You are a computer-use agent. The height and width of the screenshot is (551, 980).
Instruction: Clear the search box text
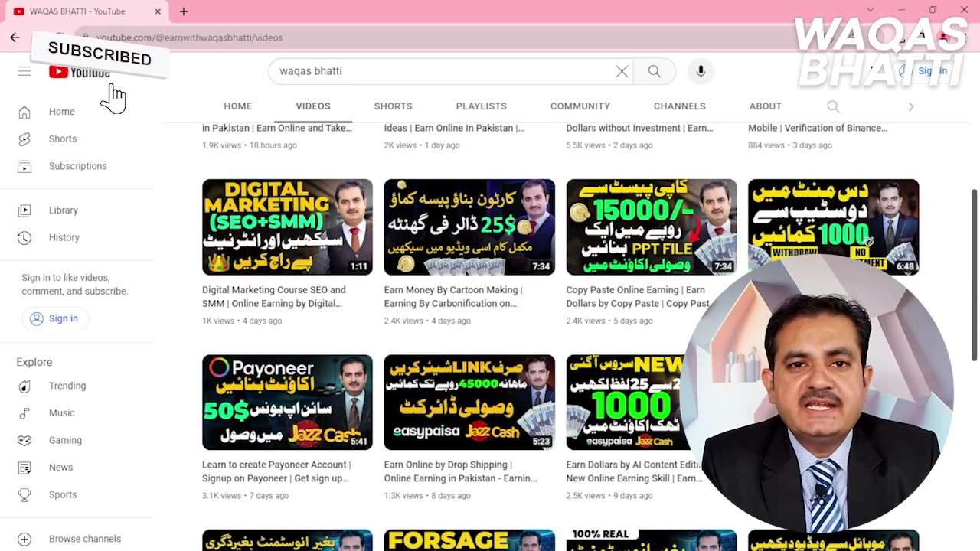(622, 71)
